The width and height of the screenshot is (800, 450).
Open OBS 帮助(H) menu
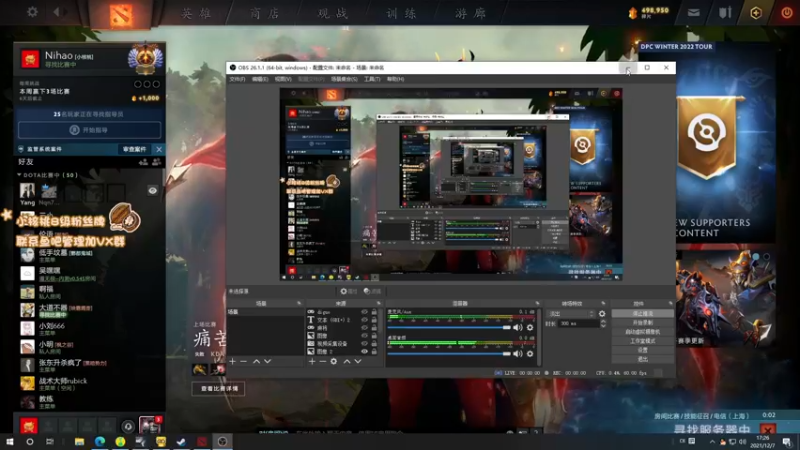click(395, 79)
